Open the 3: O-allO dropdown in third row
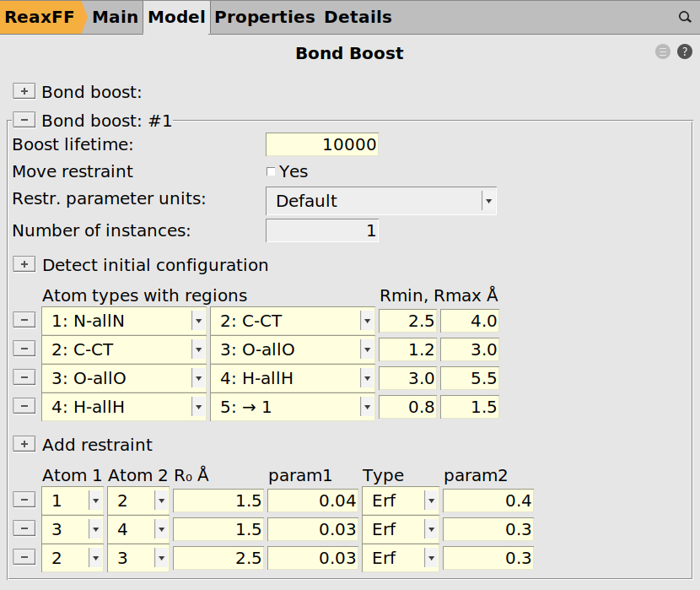This screenshot has width=700, height=590. [x=124, y=378]
